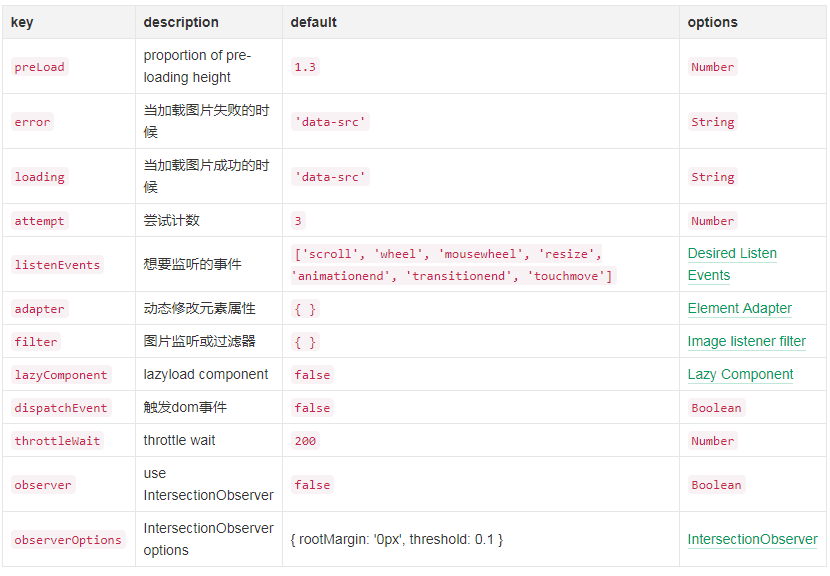
Task: Click the rootMargin threshold default text
Action: (396, 539)
